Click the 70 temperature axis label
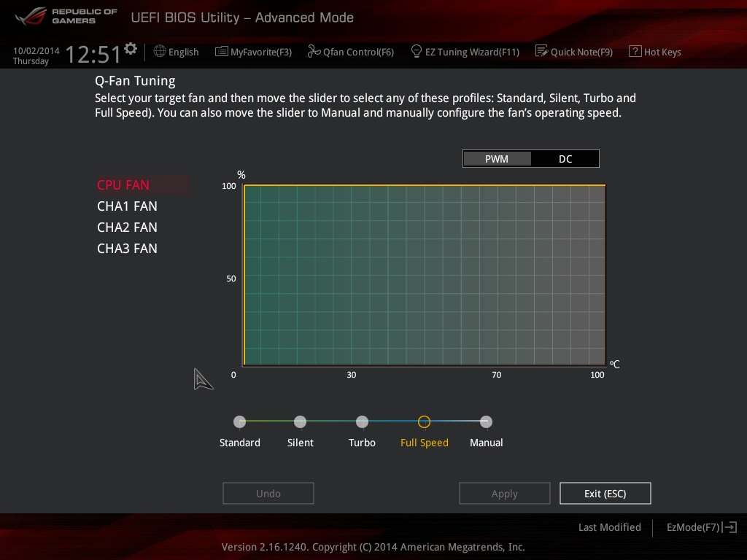Screen dimensions: 747x560 tap(496, 375)
